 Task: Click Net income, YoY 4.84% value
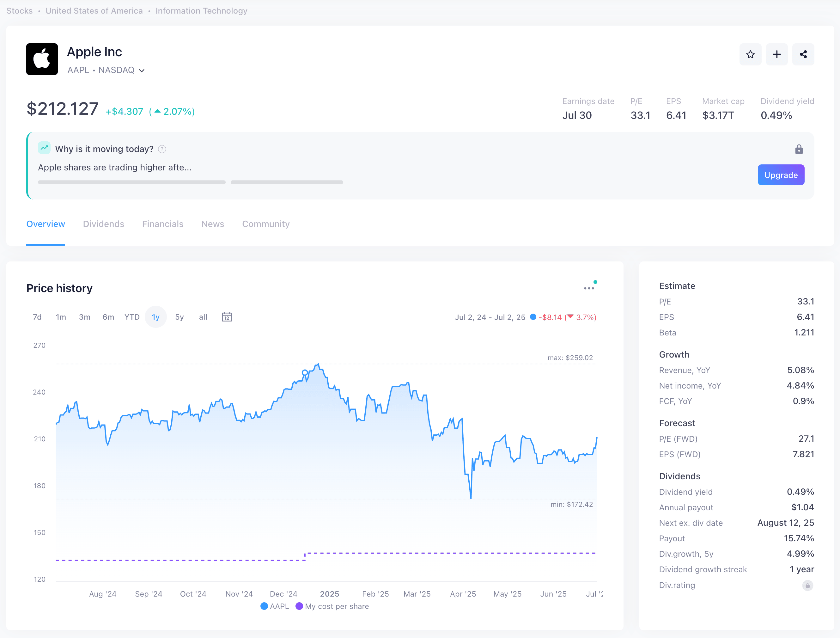click(800, 386)
